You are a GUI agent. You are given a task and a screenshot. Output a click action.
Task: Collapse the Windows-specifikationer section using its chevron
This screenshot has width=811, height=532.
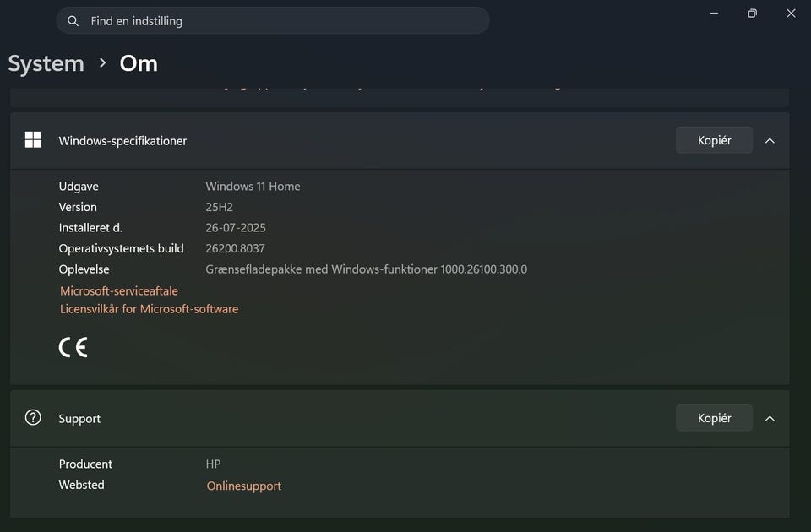[x=770, y=141]
